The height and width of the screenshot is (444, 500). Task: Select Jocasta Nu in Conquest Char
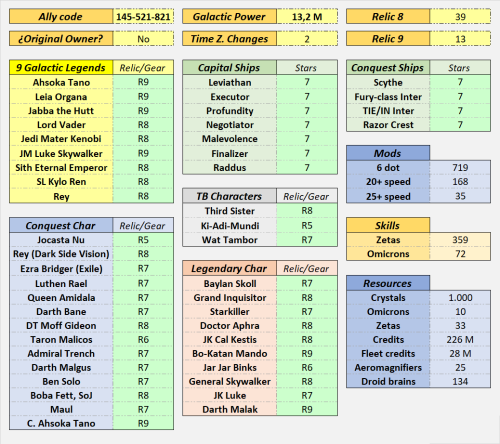click(x=61, y=240)
